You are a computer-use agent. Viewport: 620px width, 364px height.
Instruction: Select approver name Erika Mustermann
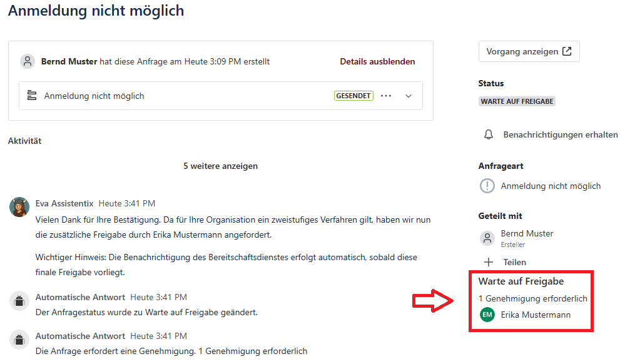tap(536, 315)
